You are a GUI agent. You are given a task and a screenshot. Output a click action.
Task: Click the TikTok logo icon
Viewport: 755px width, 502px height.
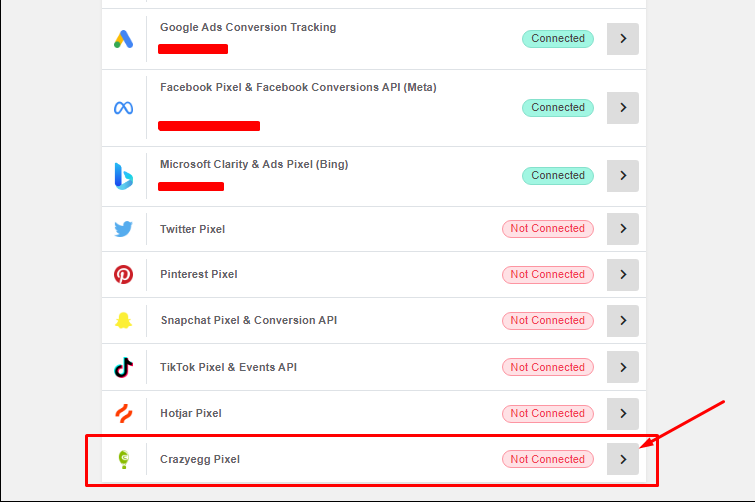pos(123,367)
